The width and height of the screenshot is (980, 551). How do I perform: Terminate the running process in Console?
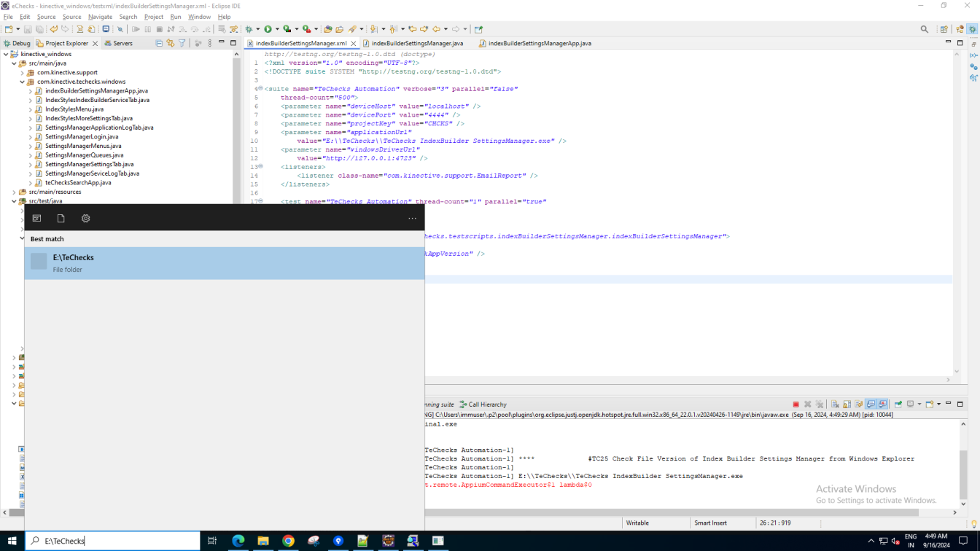(796, 405)
